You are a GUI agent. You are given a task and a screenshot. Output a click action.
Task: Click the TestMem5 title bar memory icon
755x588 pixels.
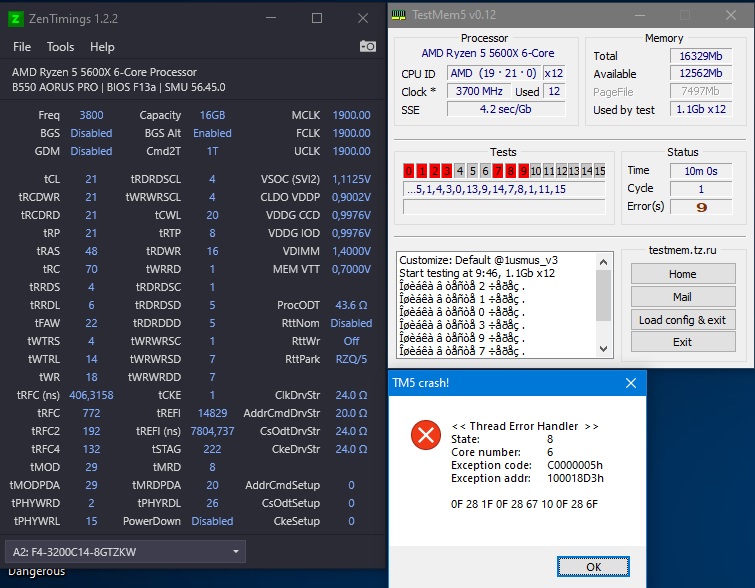tap(399, 15)
